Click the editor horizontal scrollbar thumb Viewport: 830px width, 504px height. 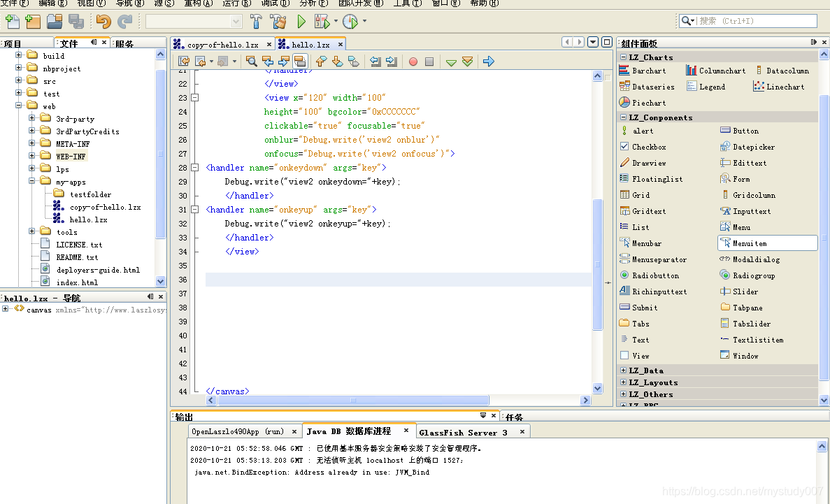coord(352,401)
